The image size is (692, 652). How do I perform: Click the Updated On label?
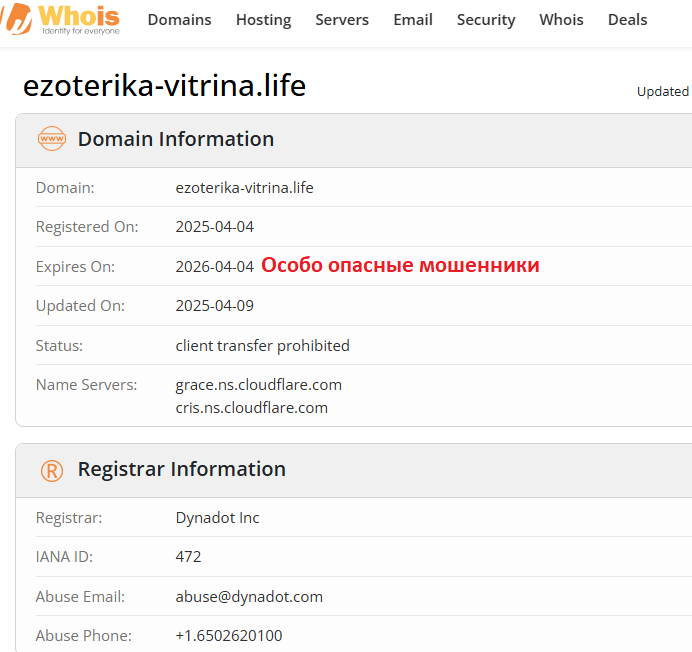coord(80,306)
